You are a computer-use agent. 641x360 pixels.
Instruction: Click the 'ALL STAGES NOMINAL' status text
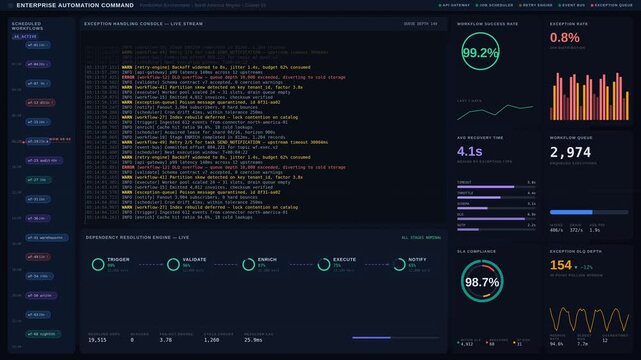pos(421,237)
